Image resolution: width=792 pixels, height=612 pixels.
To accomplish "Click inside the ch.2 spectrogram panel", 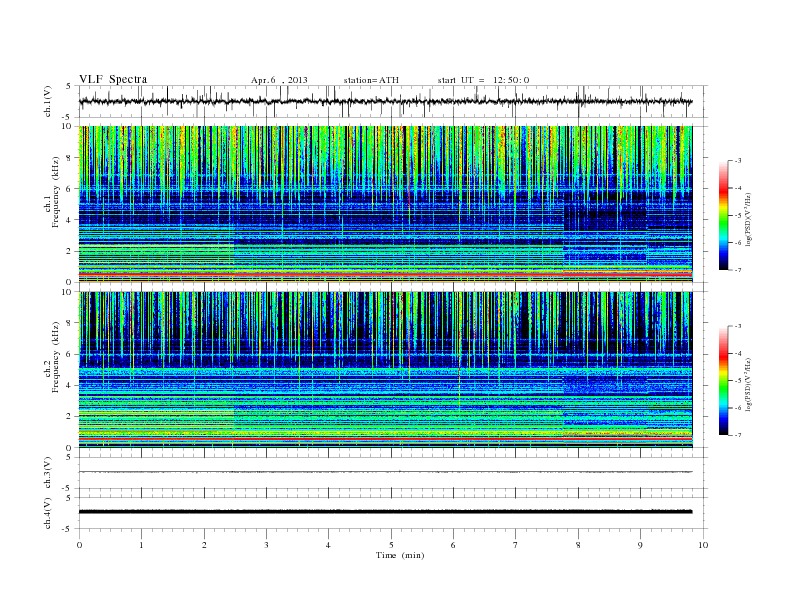I will point(386,369).
